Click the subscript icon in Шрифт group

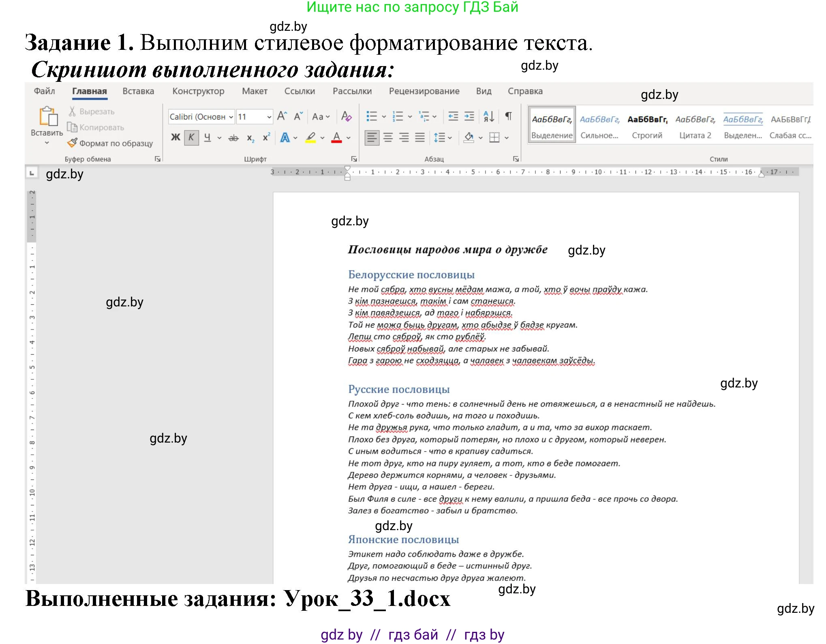pyautogui.click(x=250, y=138)
